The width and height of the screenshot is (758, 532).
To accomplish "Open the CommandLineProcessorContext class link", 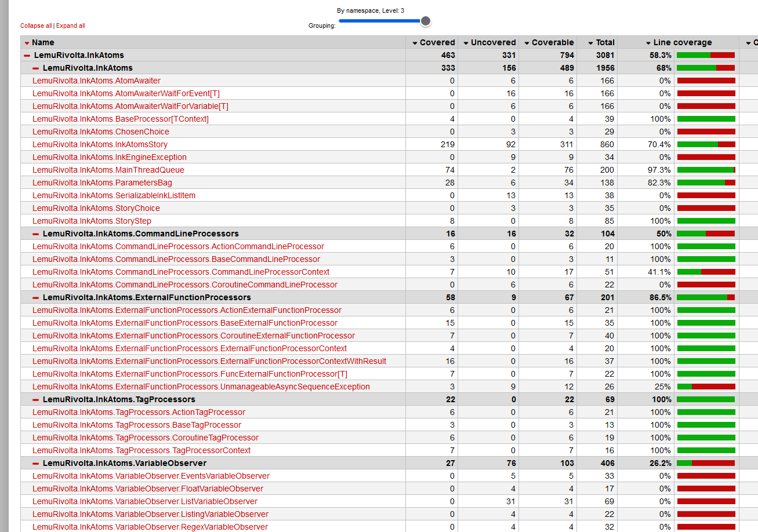I will pos(181,272).
